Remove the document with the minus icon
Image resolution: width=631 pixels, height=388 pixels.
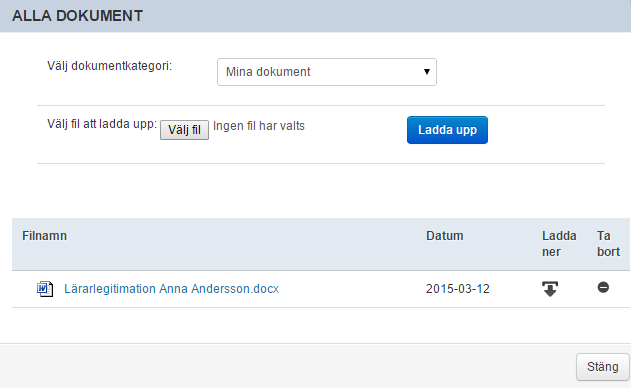603,287
